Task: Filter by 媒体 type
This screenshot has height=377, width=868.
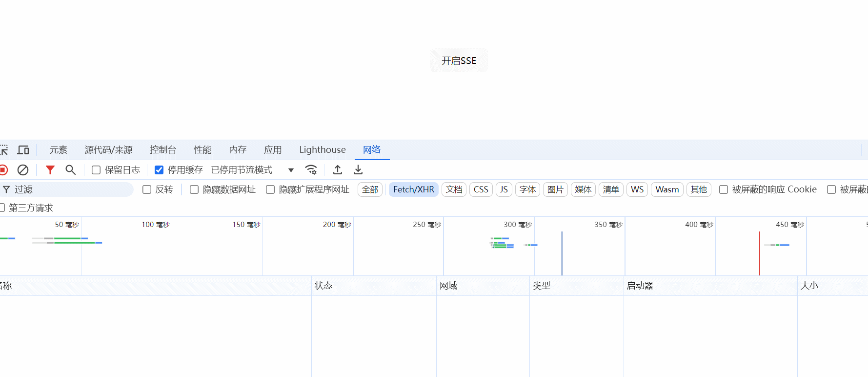Action: click(583, 189)
